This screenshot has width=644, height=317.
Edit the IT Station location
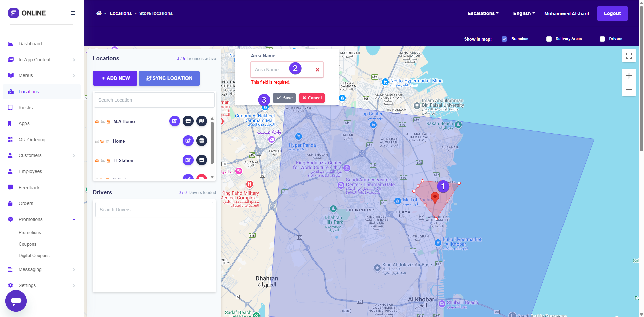click(188, 160)
